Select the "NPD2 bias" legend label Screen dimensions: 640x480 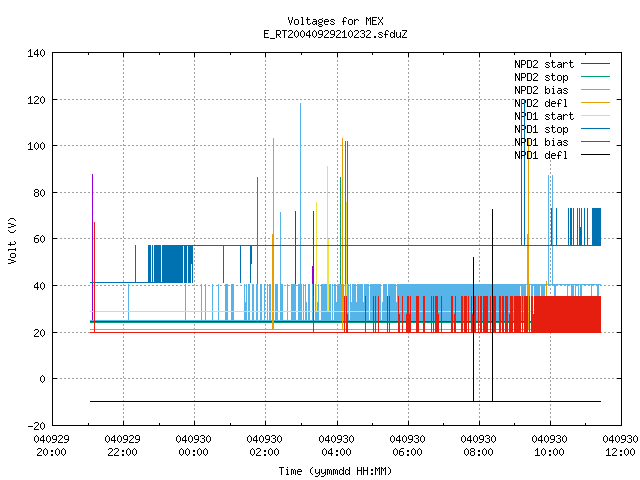[x=541, y=90]
